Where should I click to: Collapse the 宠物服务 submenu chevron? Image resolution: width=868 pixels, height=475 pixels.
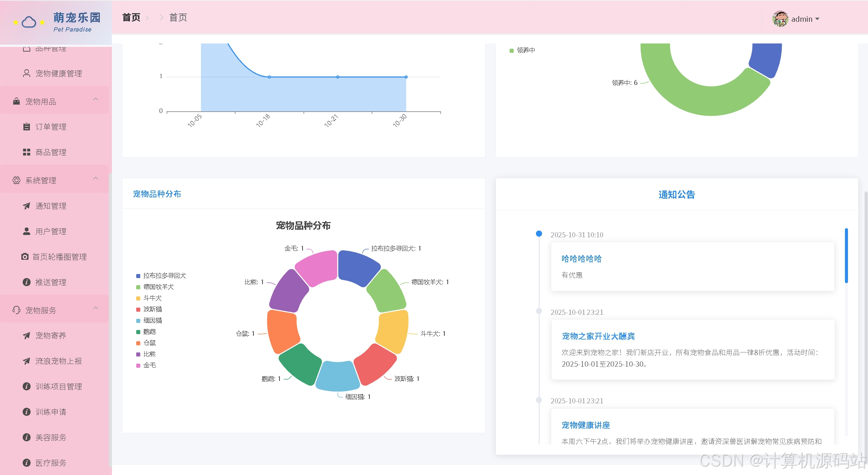pyautogui.click(x=96, y=308)
